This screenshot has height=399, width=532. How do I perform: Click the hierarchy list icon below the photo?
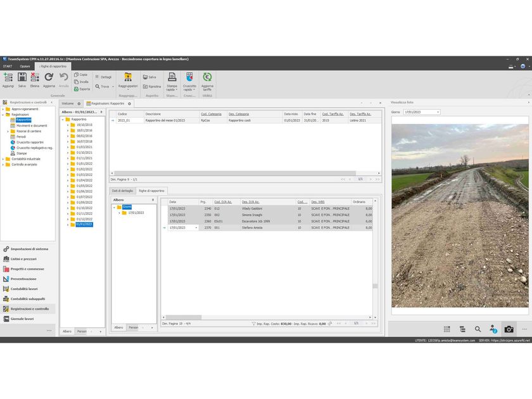click(x=462, y=329)
